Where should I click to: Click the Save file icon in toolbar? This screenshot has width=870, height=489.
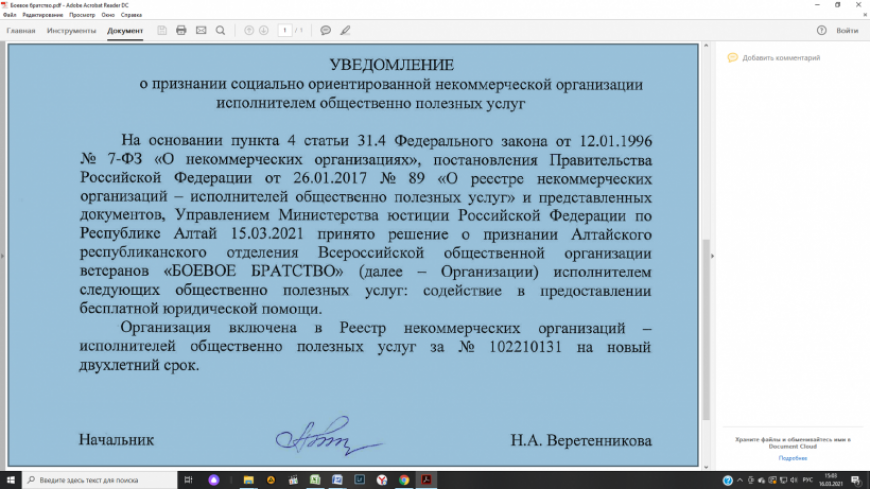161,31
